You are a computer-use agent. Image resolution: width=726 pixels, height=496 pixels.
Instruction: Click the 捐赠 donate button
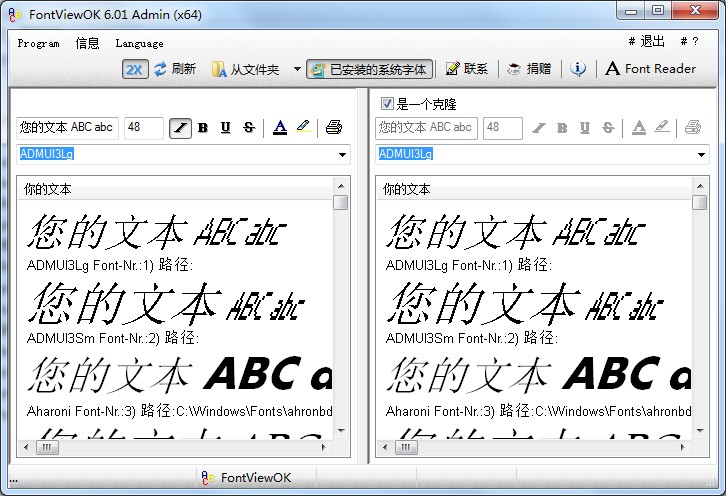click(x=529, y=69)
